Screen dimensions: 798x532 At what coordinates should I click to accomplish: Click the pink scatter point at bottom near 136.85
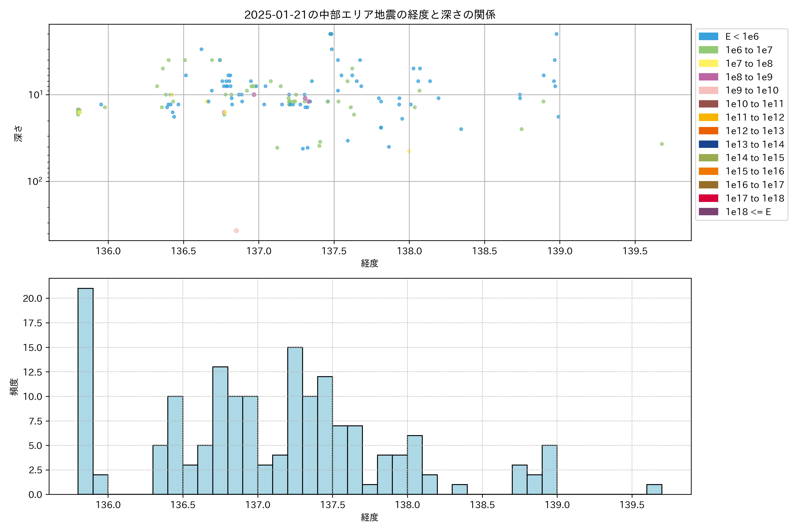click(x=236, y=231)
